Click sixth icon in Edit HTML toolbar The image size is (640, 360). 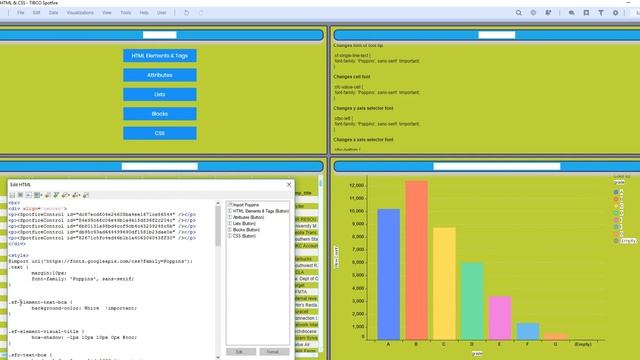pyautogui.click(x=56, y=195)
